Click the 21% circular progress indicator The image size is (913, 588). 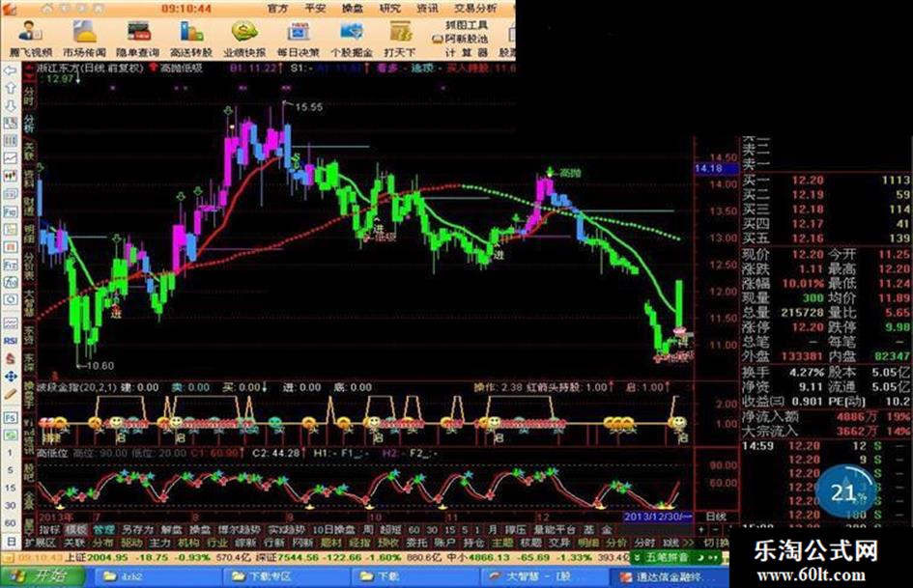pos(846,493)
